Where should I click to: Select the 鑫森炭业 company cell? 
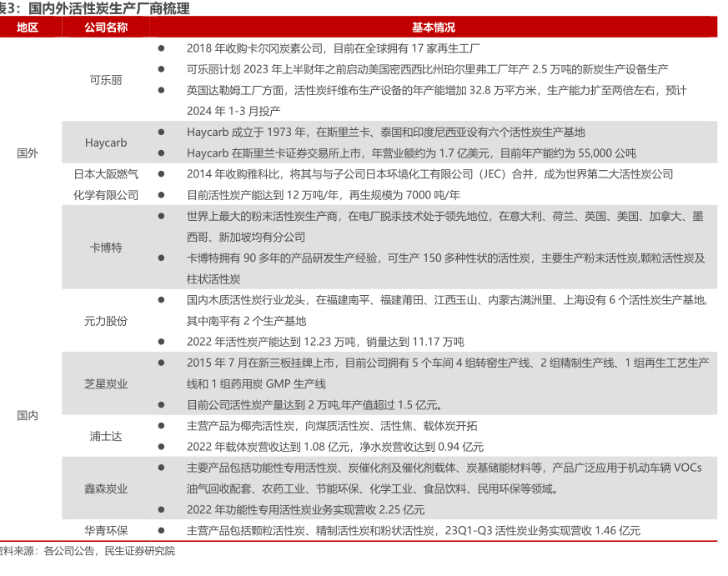(x=106, y=488)
